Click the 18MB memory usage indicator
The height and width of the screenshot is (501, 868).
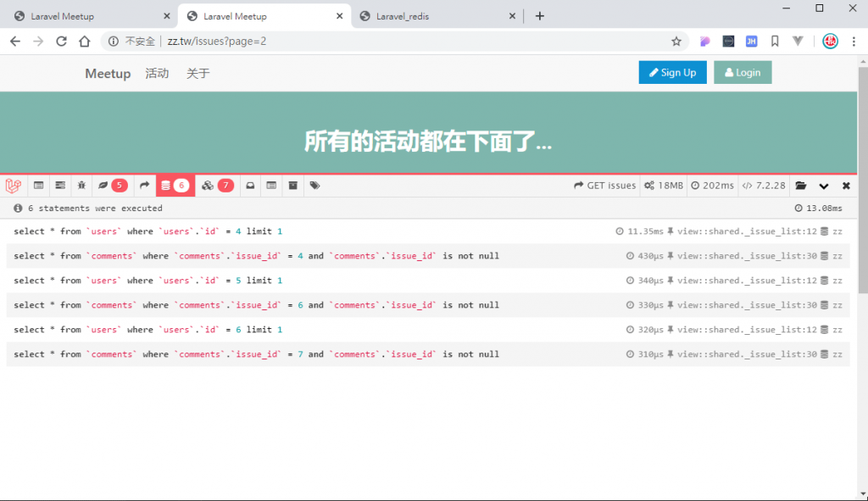point(664,186)
